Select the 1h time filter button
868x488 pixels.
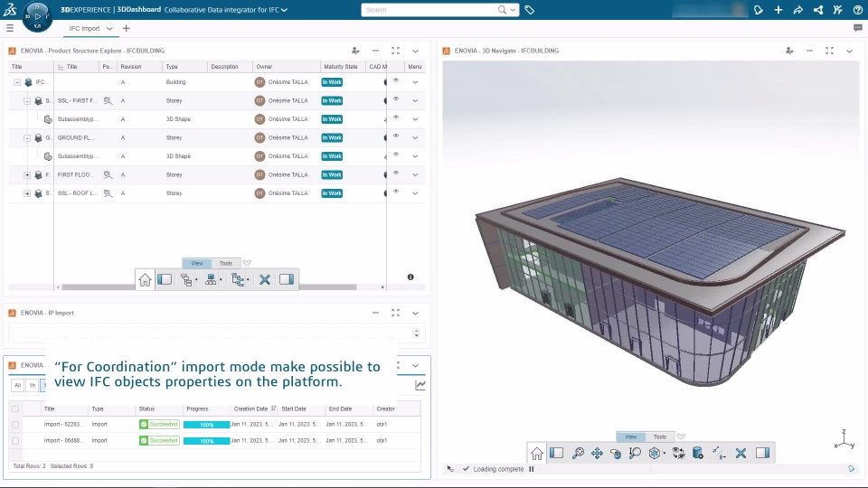(x=33, y=385)
